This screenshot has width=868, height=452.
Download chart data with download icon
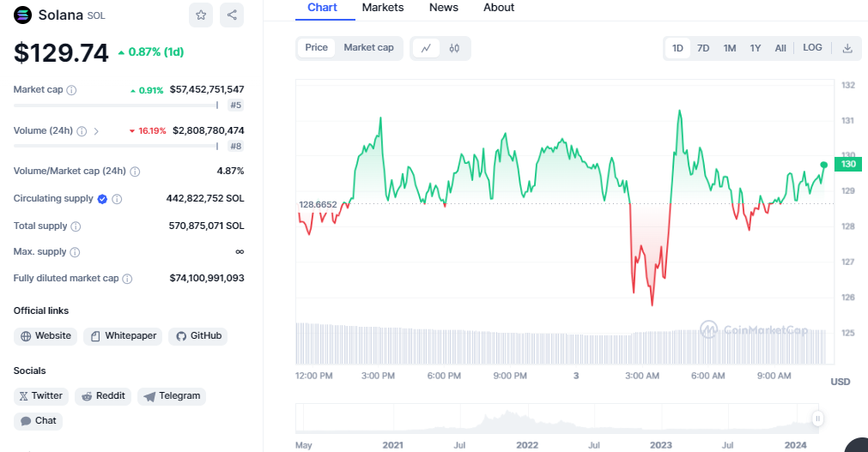click(847, 49)
